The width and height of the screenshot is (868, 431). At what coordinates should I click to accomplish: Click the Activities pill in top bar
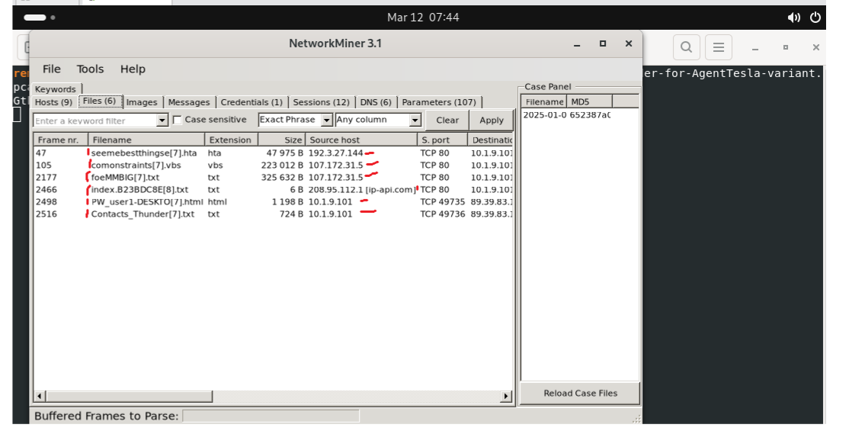40,18
